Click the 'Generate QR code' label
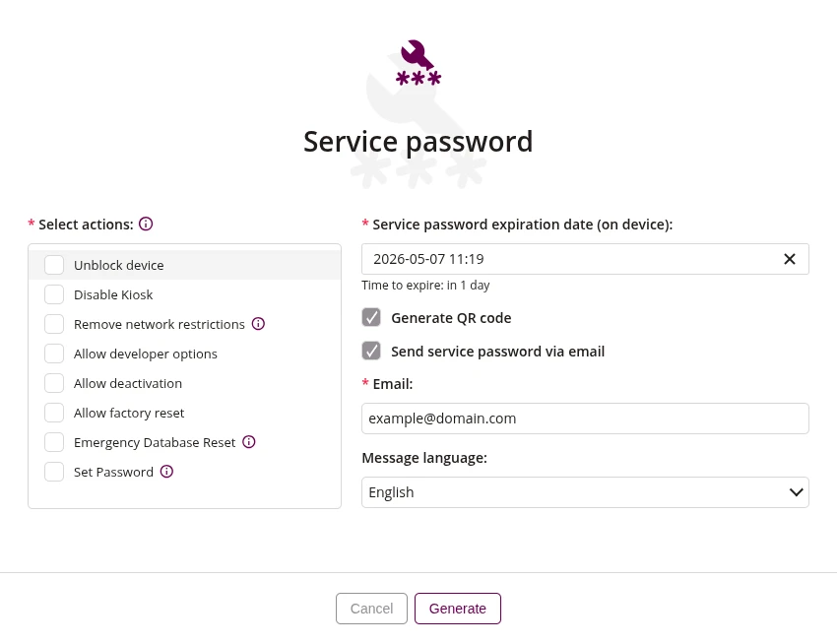837x644 pixels. click(451, 318)
